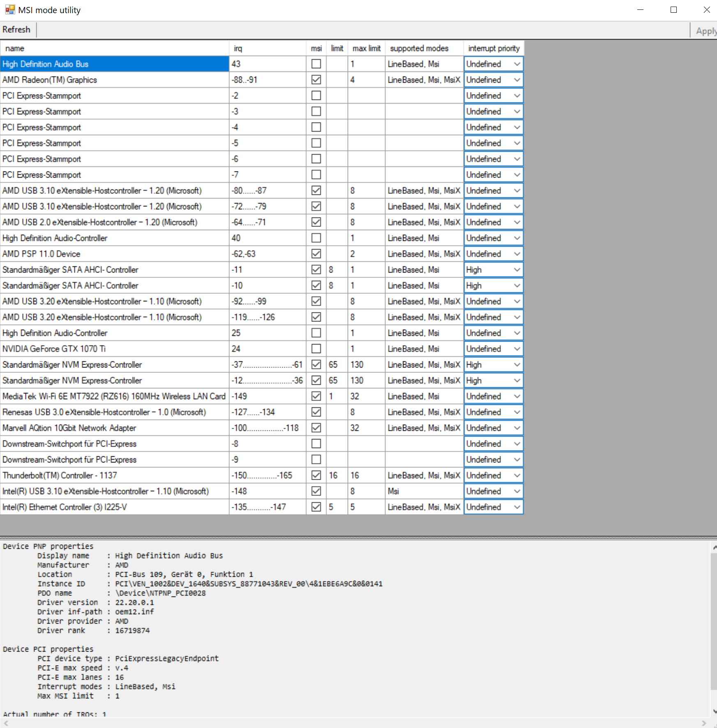Click the MSI mode utility title icon
This screenshot has height=728, width=717.
click(x=10, y=9)
